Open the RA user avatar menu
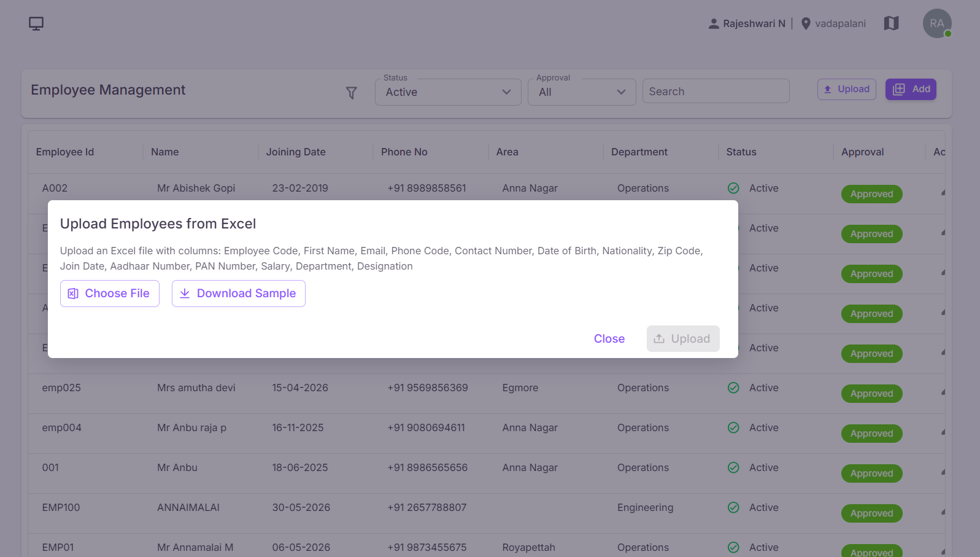Screen dimensions: 980x557 point(937,23)
